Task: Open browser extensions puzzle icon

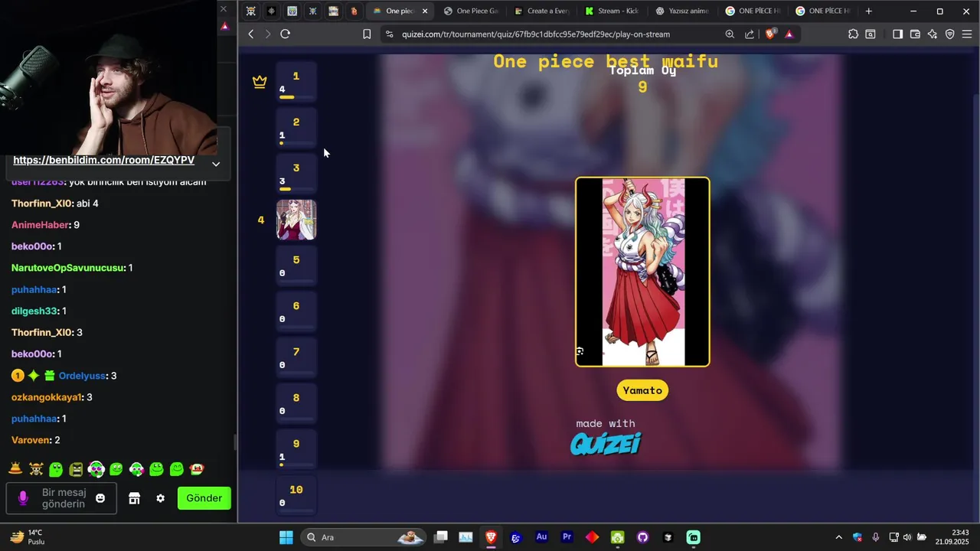Action: click(853, 34)
